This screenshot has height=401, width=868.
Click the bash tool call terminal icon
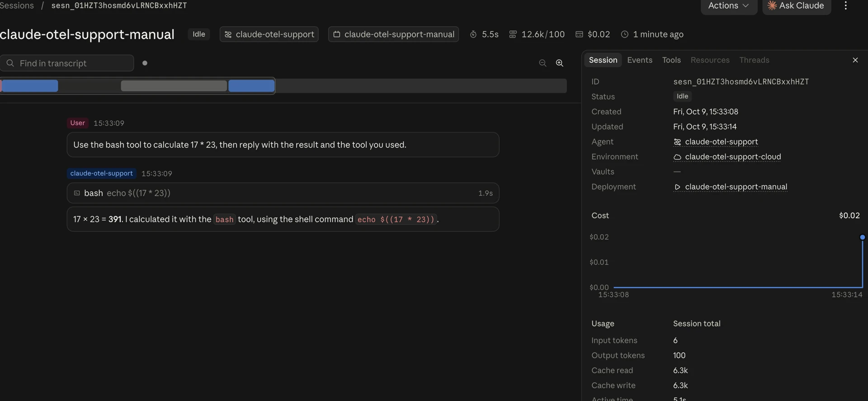pyautogui.click(x=77, y=193)
